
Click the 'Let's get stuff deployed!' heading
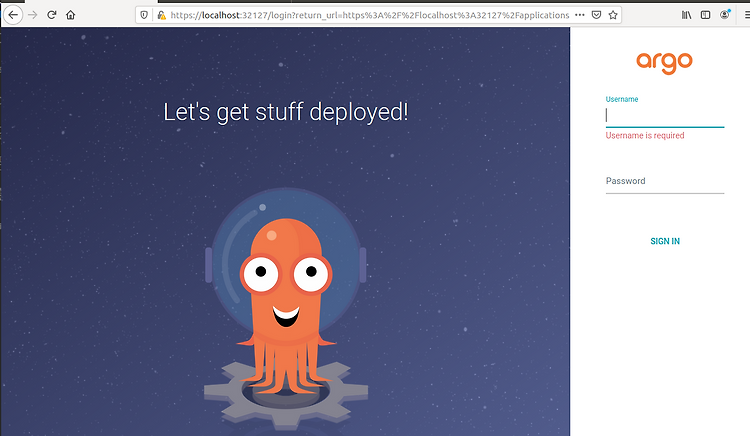pyautogui.click(x=286, y=112)
